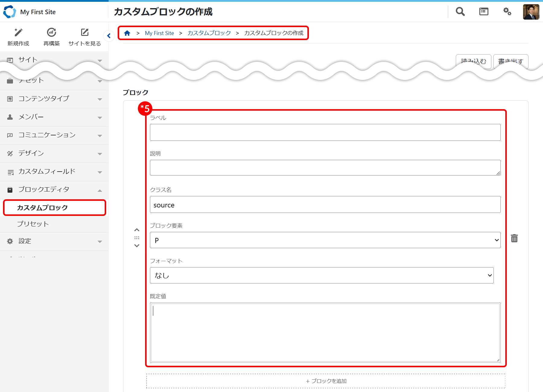Open the search magnifier in the top bar
Viewport: 543px width, 392px height.
460,11
